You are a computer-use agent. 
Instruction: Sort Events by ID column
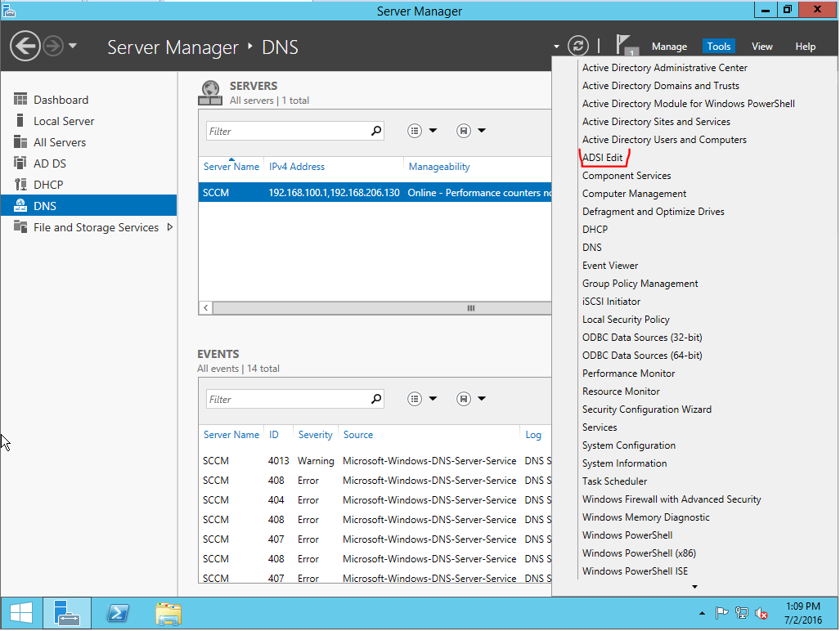coord(274,435)
